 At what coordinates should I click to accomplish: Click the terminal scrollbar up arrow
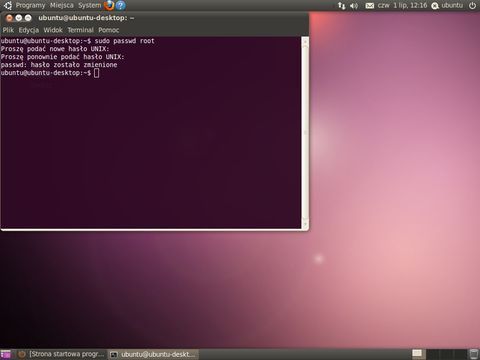tap(305, 41)
